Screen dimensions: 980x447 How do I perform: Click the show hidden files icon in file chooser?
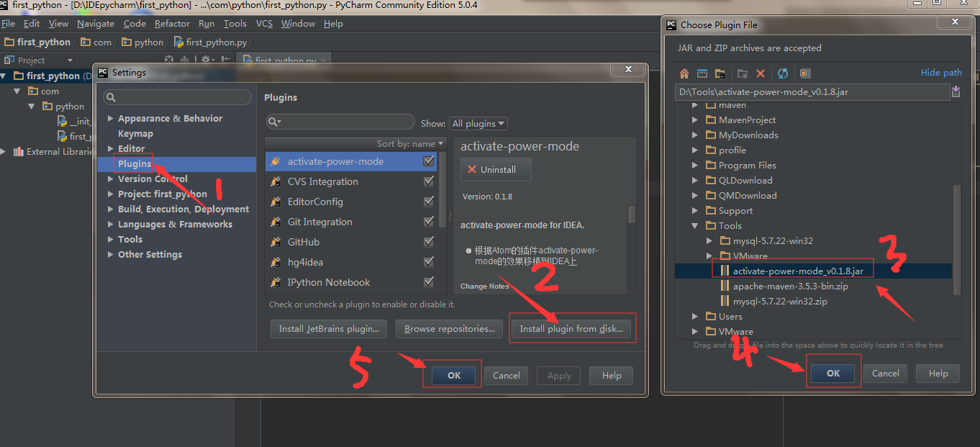tap(804, 73)
